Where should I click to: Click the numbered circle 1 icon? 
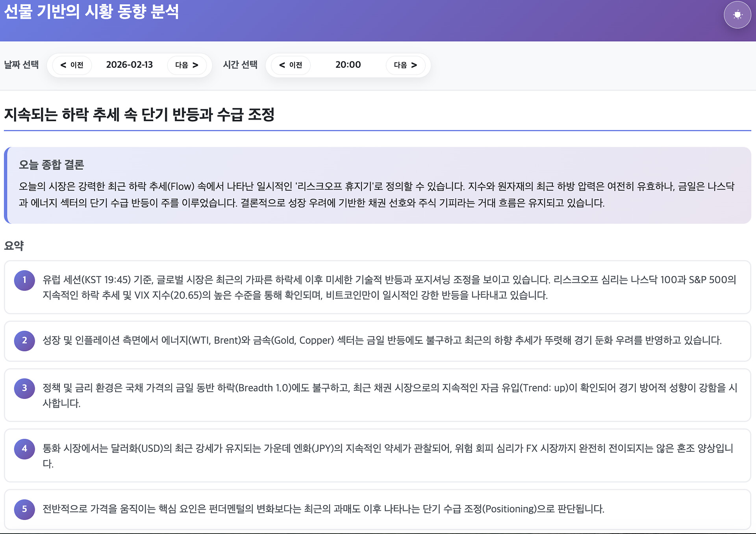tap(24, 280)
